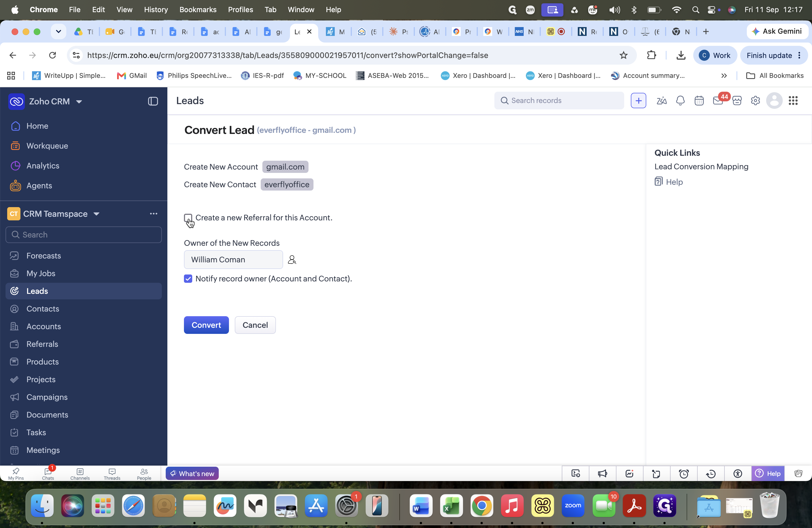Click the owner field William Coman

(x=233, y=260)
